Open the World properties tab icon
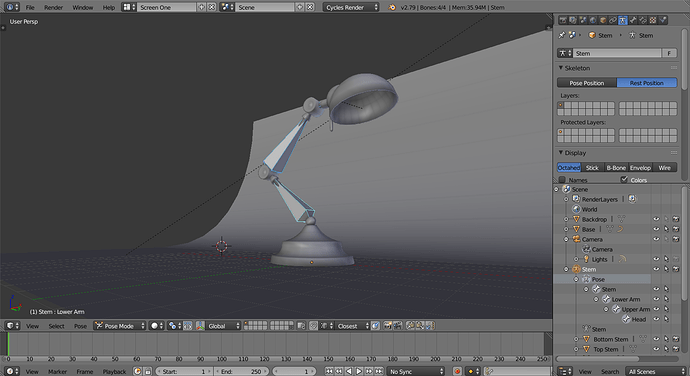Screen dimensions: 690x376 point(593,20)
